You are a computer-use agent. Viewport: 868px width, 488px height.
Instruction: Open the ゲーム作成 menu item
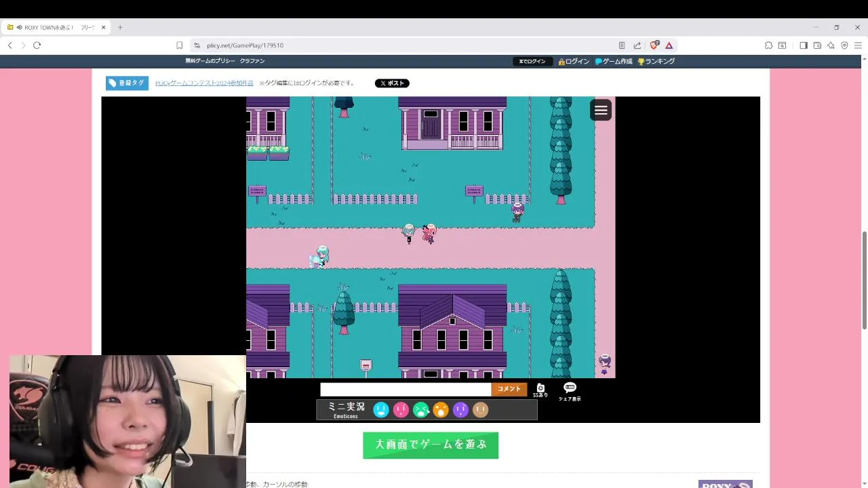click(x=614, y=61)
